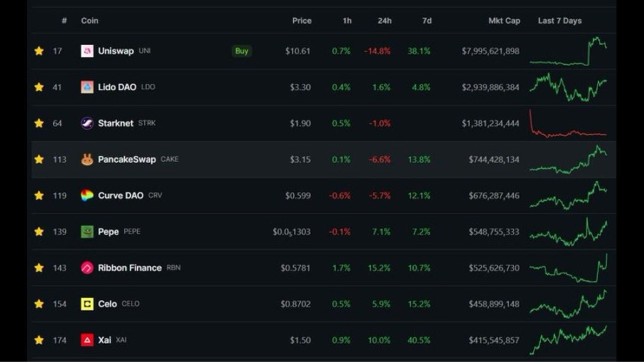
Task: Toggle the favorite star for Starknet
Action: tap(39, 123)
